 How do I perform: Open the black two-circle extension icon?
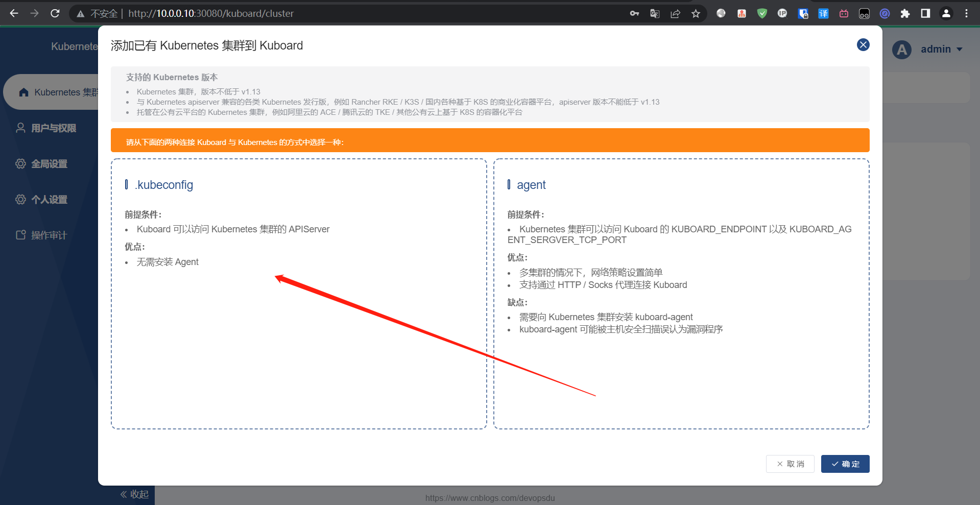click(864, 14)
